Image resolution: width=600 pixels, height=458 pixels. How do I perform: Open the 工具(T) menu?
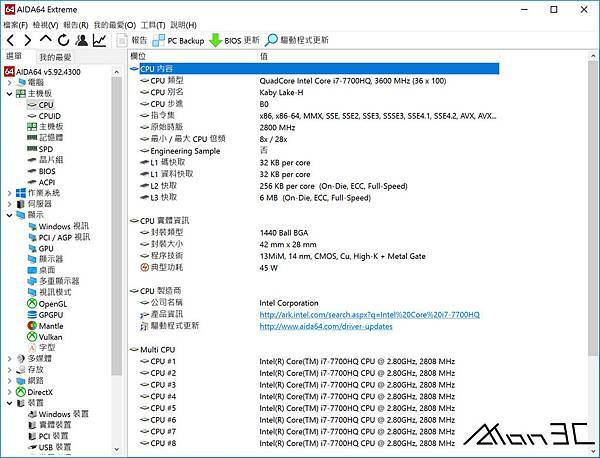click(153, 25)
